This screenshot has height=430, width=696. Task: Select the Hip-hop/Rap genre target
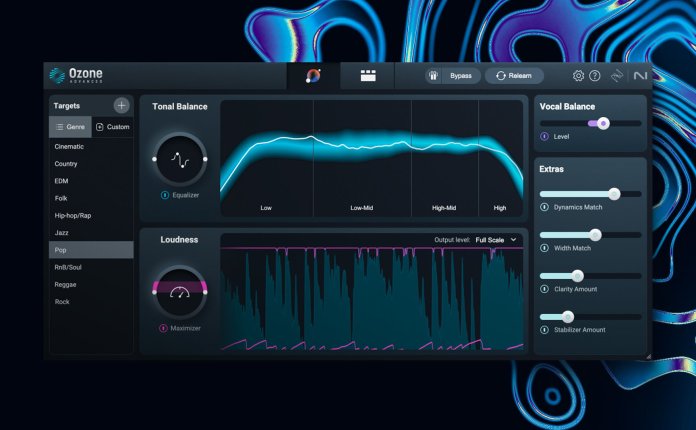pos(91,216)
